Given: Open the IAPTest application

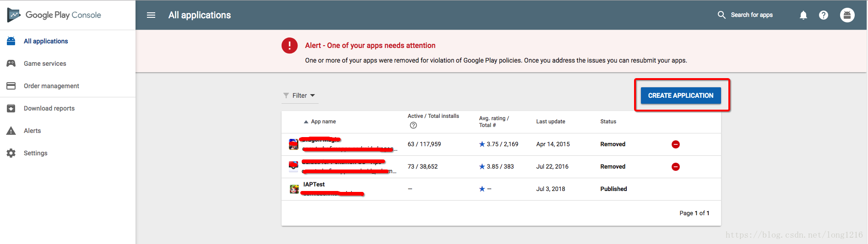Looking at the screenshot, I should [x=314, y=184].
